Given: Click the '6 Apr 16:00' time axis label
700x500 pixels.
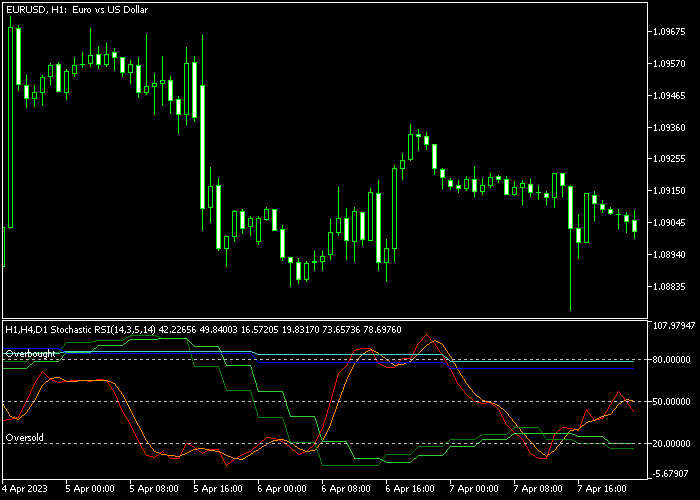Looking at the screenshot, I should [410, 489].
